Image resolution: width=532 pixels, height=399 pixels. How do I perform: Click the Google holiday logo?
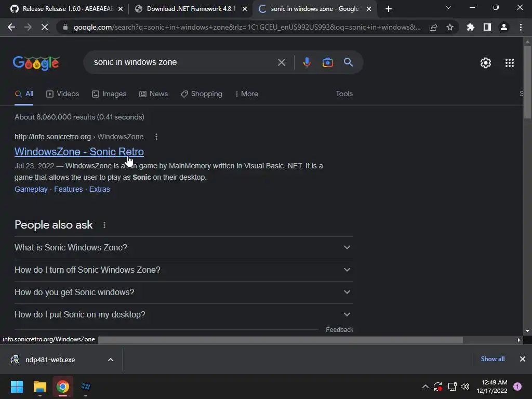point(36,63)
